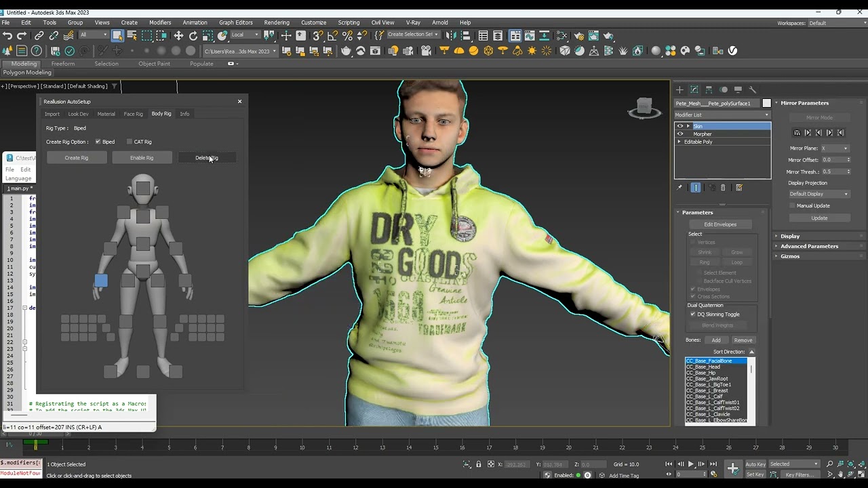Click the Edit Envelopes button
The width and height of the screenshot is (868, 488).
point(720,224)
